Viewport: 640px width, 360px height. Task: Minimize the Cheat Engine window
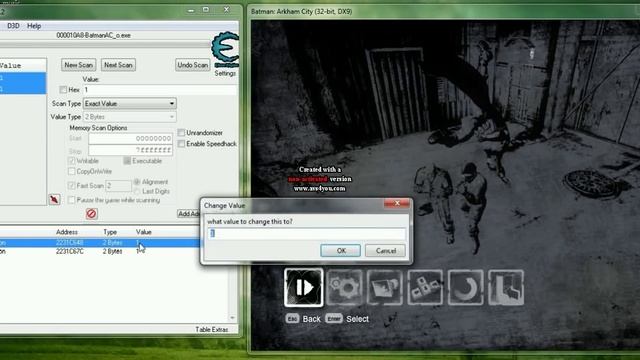[191, 11]
